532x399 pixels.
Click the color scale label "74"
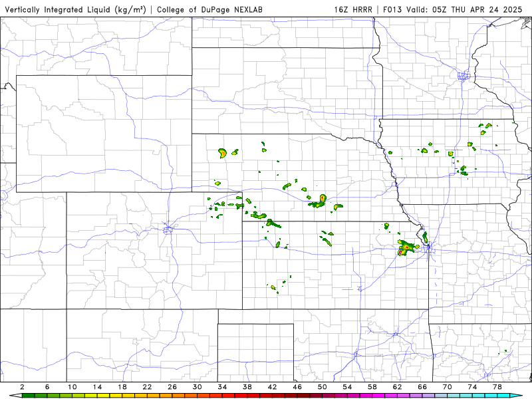tap(472, 387)
